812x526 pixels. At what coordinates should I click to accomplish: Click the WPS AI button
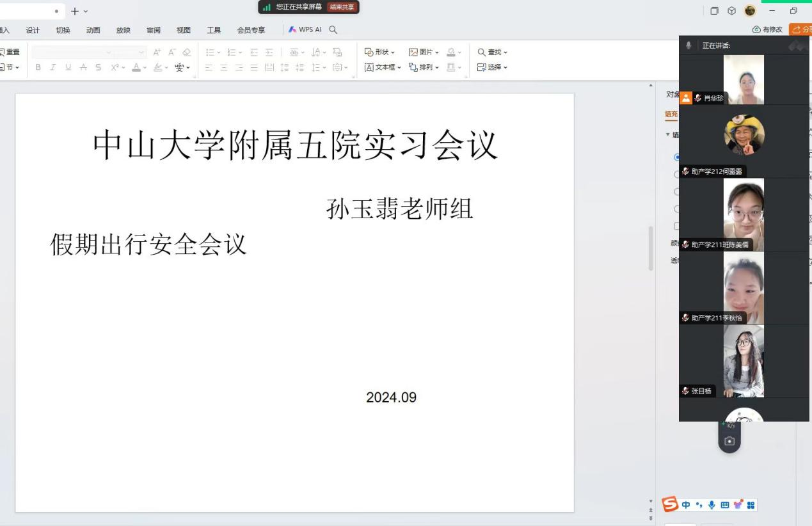click(305, 29)
